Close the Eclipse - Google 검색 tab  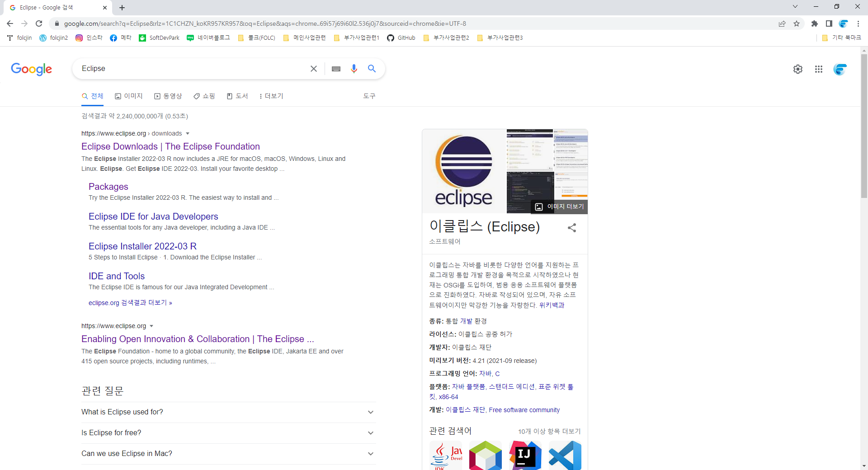point(105,8)
